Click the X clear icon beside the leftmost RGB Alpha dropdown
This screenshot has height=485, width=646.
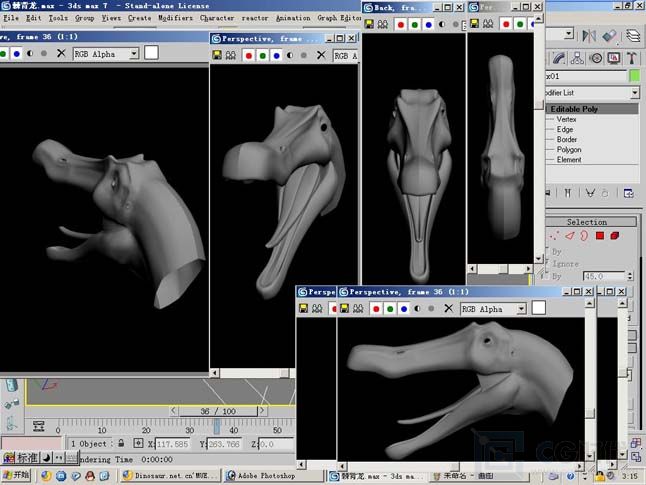(x=61, y=53)
